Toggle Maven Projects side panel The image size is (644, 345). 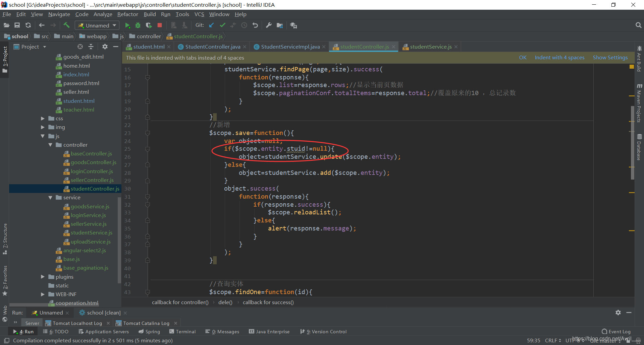tap(639, 103)
